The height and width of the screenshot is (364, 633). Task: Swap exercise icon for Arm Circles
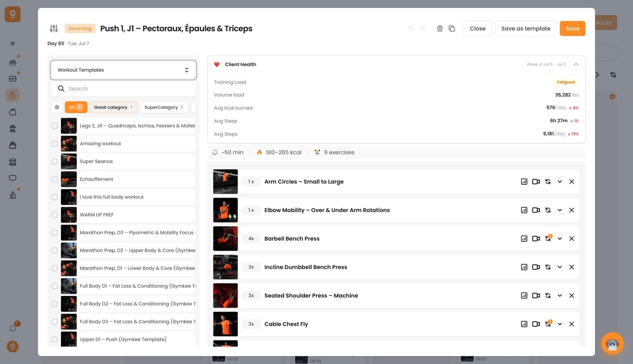548,182
